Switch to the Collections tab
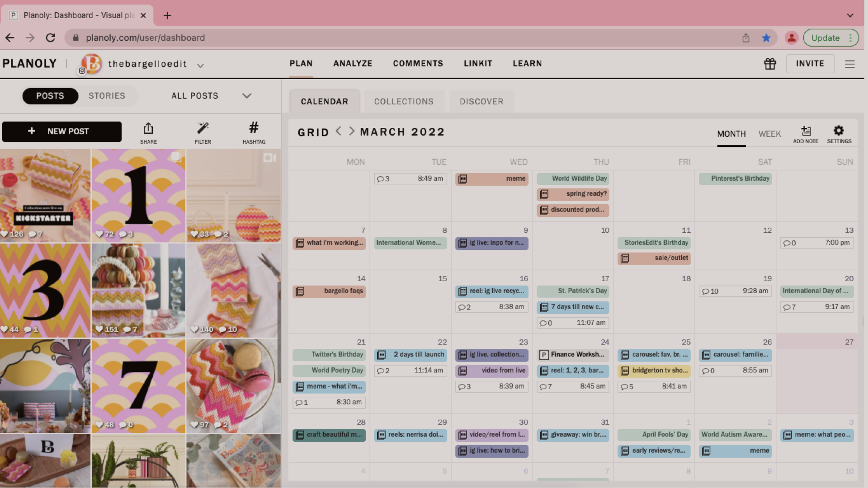 (403, 102)
